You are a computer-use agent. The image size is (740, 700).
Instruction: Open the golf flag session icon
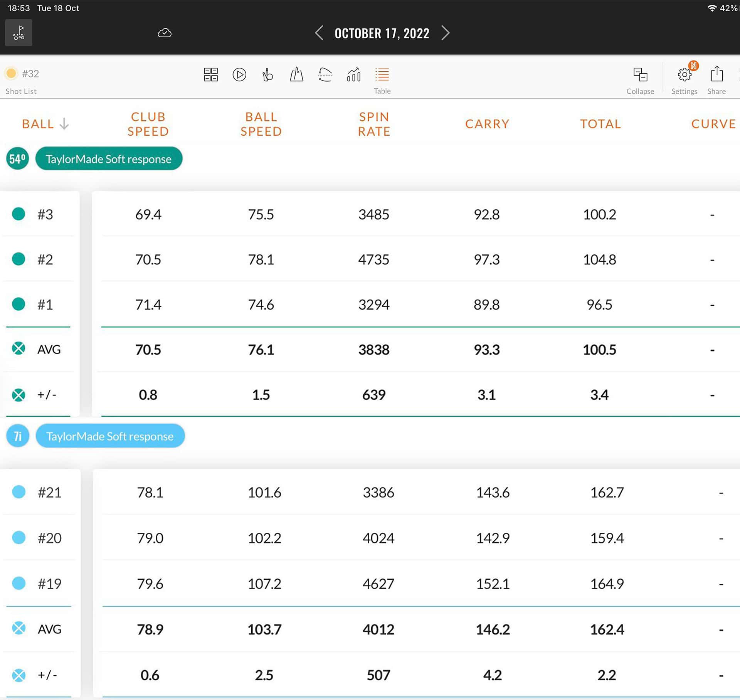pos(18,33)
